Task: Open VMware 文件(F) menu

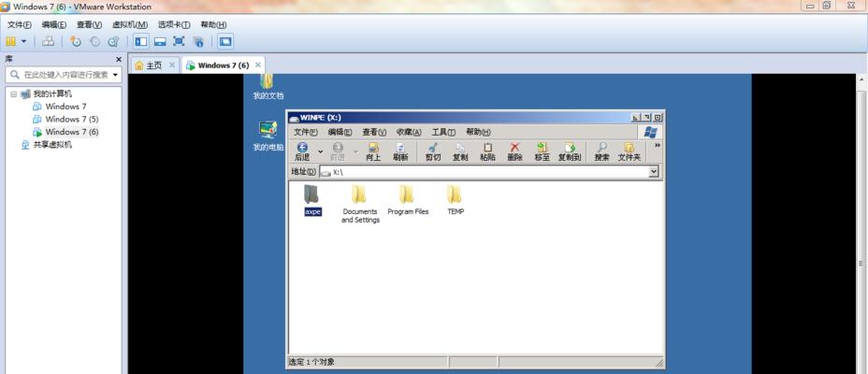Action: click(20, 25)
